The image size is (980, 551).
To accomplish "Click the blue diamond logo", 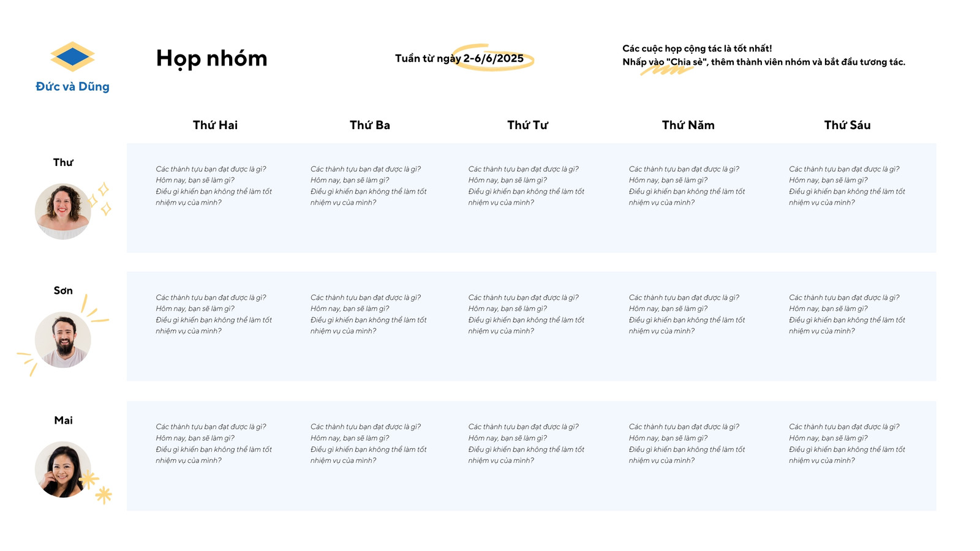I will (x=72, y=57).
